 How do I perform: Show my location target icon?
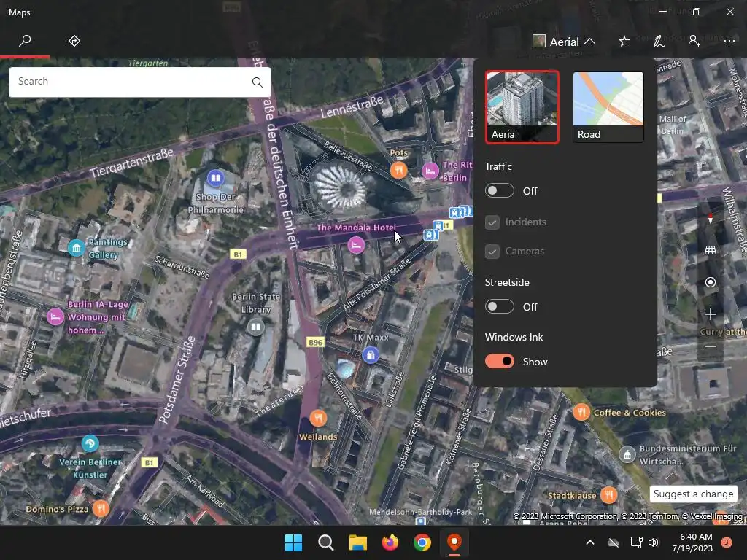(x=711, y=282)
